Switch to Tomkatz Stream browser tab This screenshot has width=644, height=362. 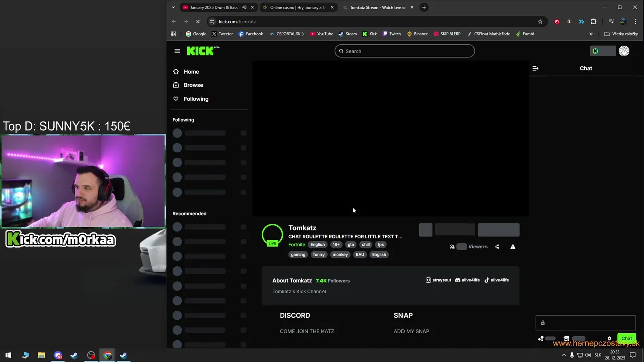[x=378, y=7]
